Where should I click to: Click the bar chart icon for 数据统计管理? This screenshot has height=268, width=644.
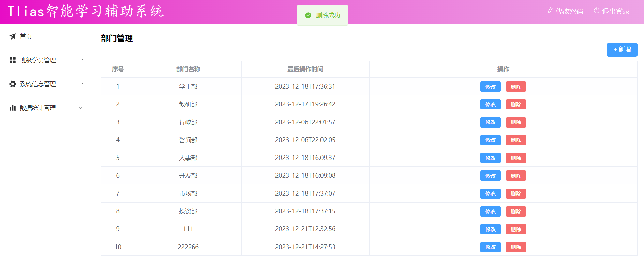13,108
